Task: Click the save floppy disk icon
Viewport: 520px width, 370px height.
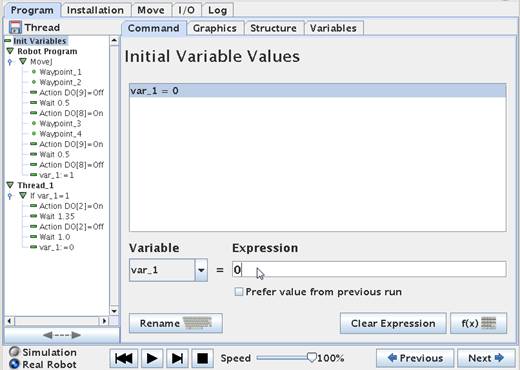Action: [x=15, y=27]
